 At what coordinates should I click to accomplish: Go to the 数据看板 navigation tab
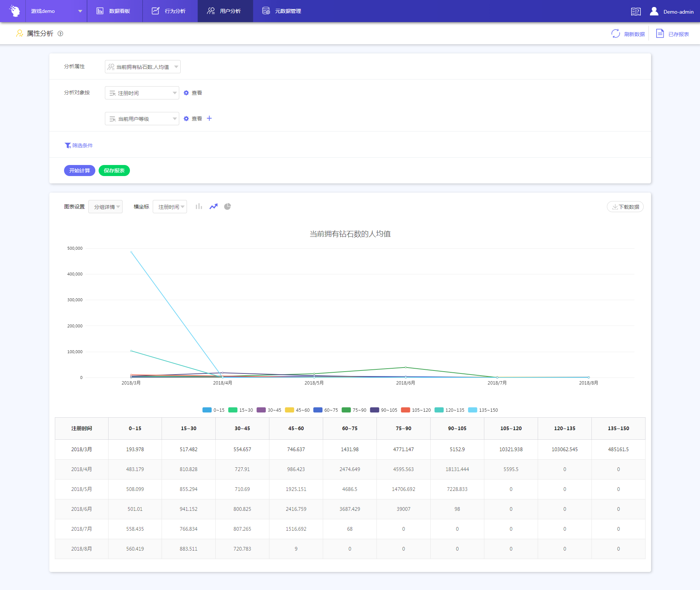114,11
